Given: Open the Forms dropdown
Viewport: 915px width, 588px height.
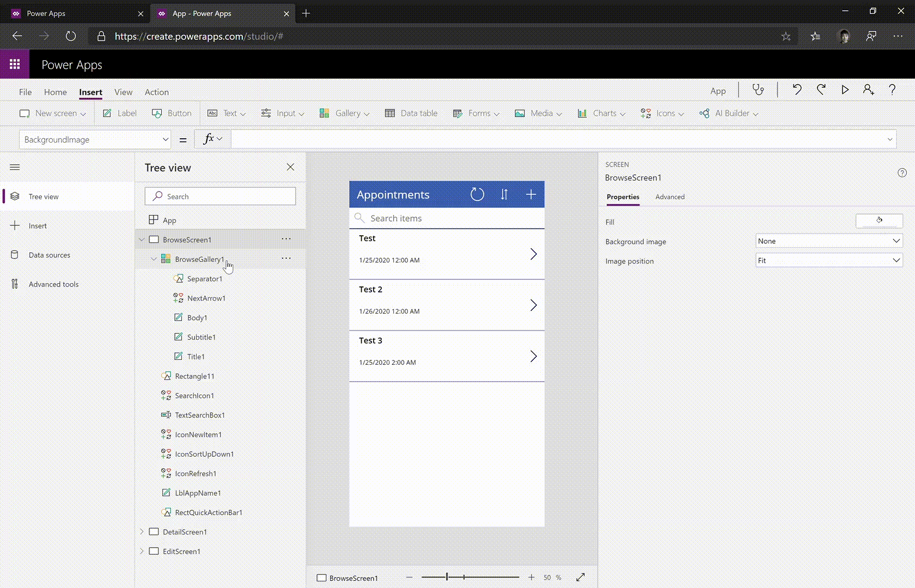Looking at the screenshot, I should (x=475, y=113).
